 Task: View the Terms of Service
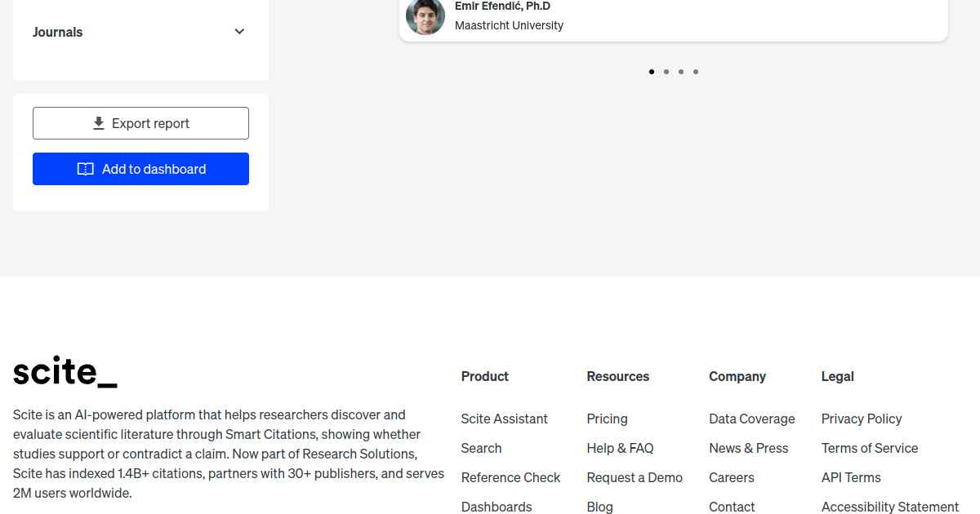point(869,448)
